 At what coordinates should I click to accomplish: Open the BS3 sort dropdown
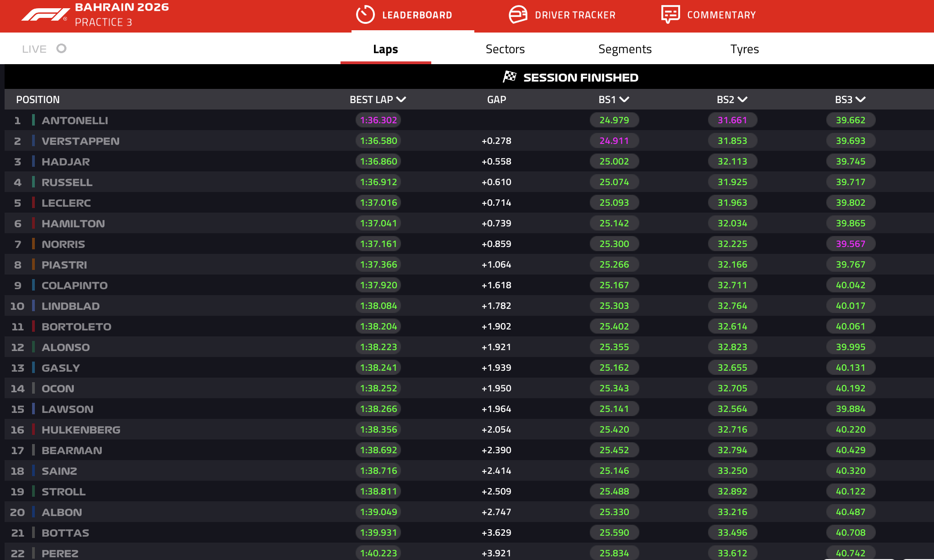860,99
